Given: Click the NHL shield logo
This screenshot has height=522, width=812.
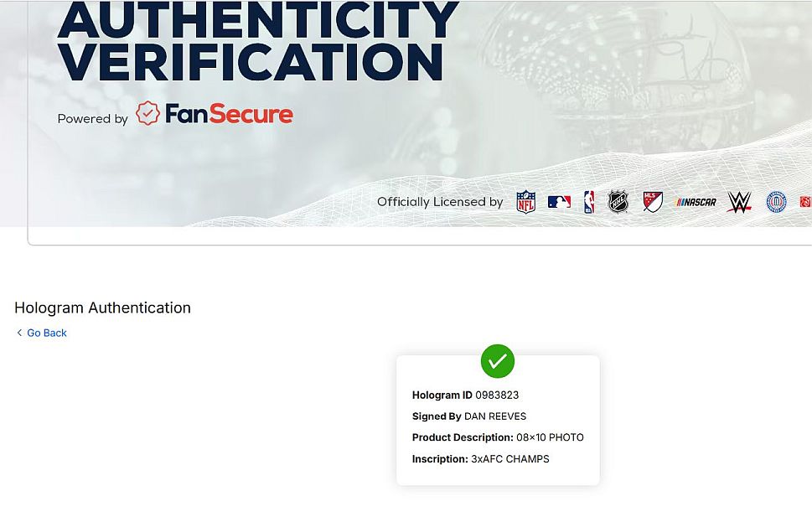Looking at the screenshot, I should click(x=618, y=202).
